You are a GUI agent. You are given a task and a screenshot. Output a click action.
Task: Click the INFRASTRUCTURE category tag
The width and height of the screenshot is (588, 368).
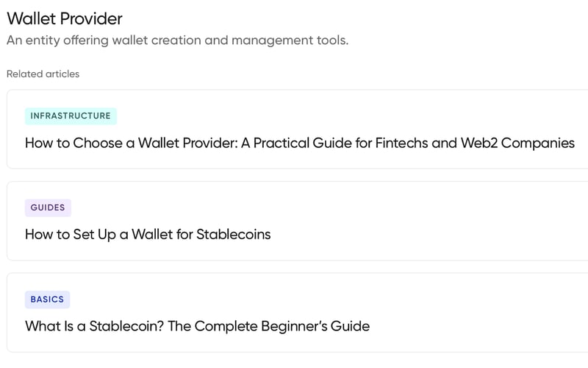(x=71, y=116)
